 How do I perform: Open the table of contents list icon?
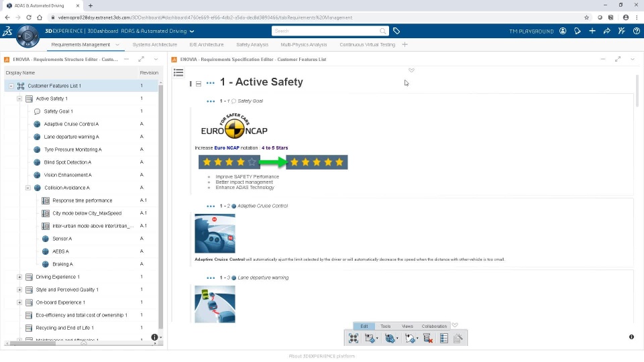pos(178,72)
